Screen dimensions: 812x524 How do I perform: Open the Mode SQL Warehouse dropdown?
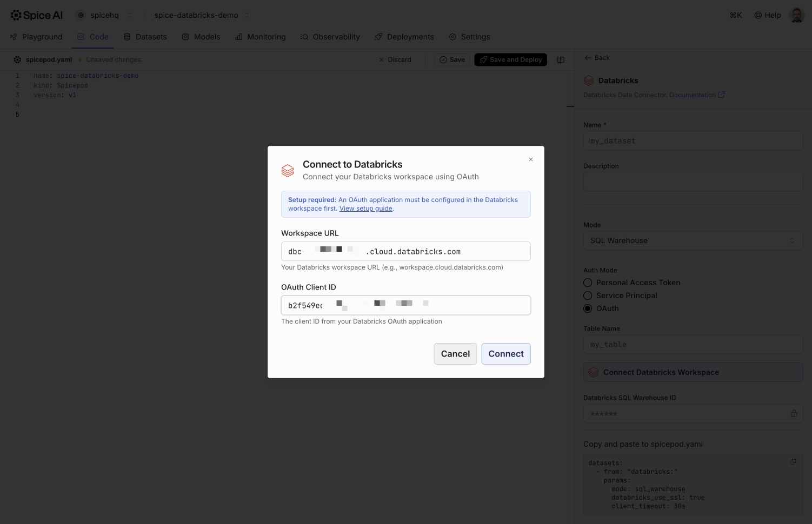coord(693,240)
